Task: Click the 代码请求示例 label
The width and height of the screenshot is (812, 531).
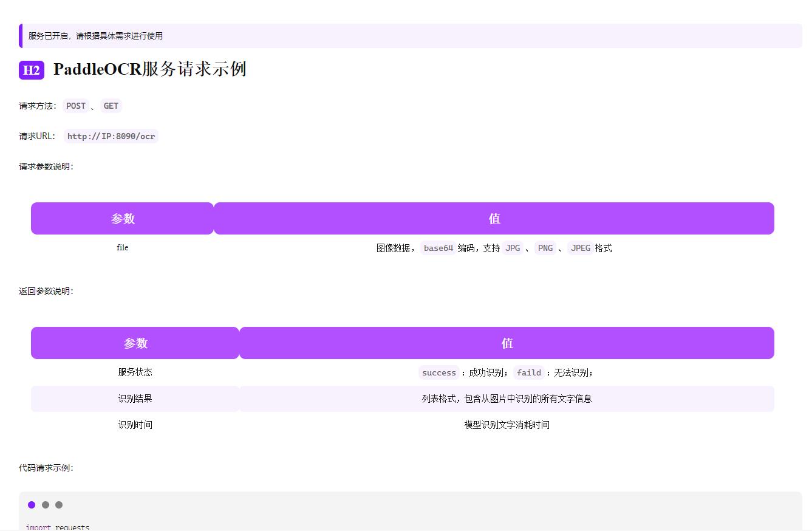Action: [x=46, y=468]
